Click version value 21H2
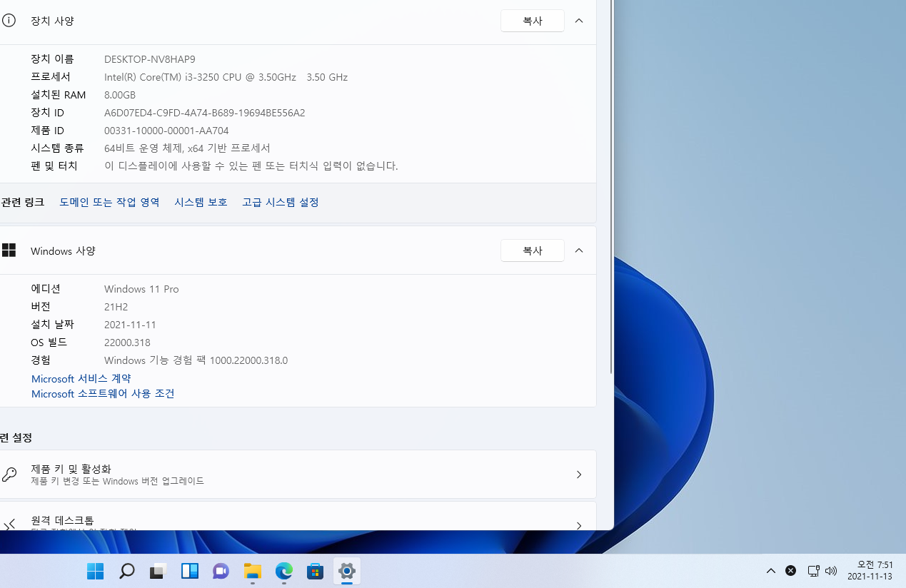The height and width of the screenshot is (588, 906). (x=116, y=307)
